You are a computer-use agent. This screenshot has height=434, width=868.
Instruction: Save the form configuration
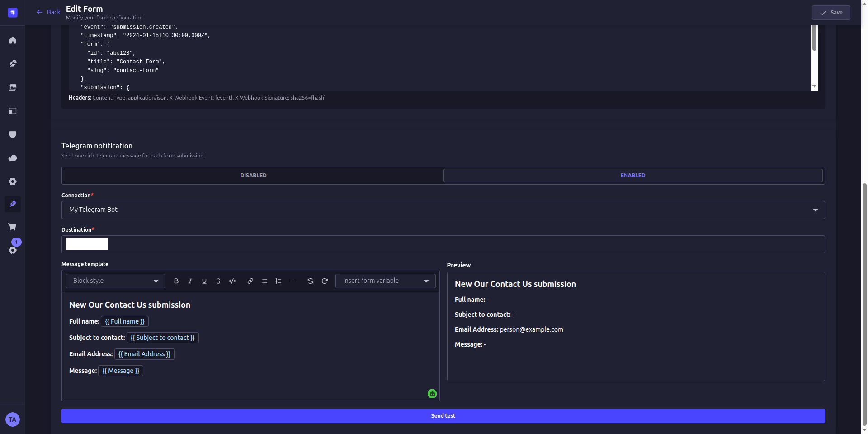(831, 13)
